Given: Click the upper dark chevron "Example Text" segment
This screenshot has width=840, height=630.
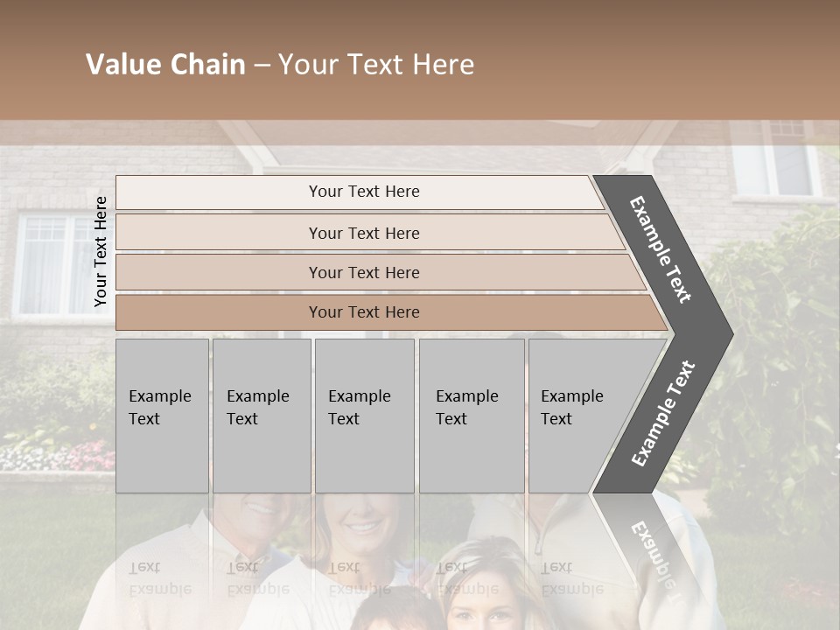Looking at the screenshot, I should (662, 249).
